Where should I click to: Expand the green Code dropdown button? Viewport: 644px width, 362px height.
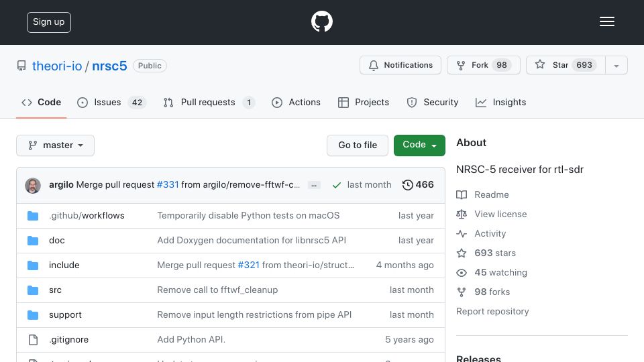pos(419,145)
